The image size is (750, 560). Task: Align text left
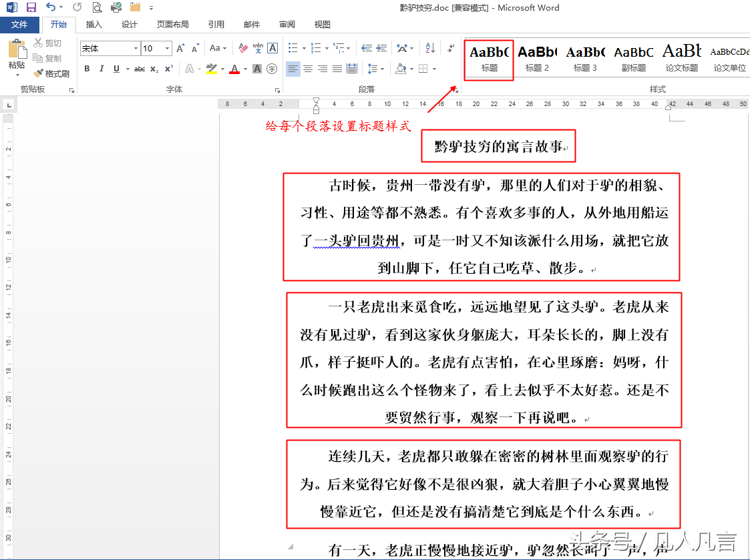pyautogui.click(x=293, y=69)
